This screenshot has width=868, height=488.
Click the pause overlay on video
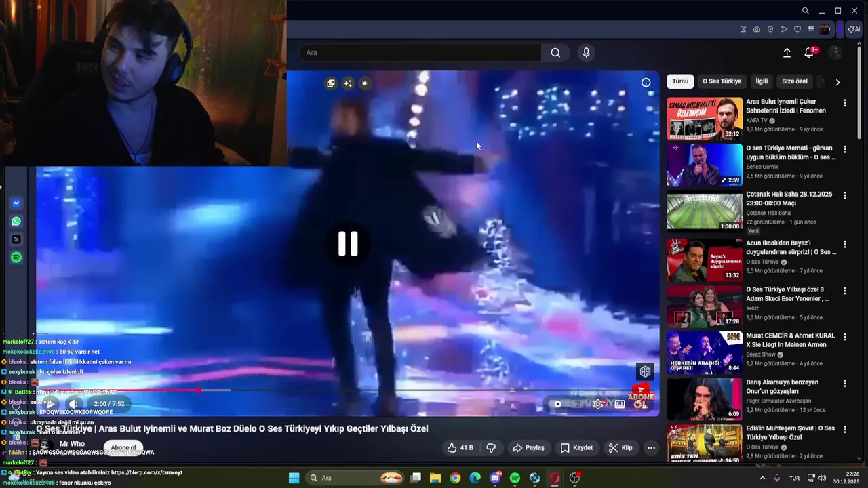click(348, 244)
